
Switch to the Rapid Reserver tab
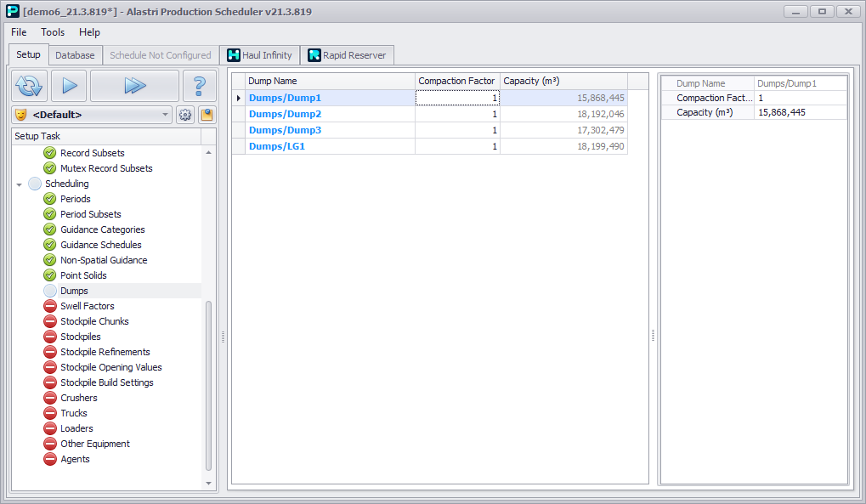click(346, 55)
